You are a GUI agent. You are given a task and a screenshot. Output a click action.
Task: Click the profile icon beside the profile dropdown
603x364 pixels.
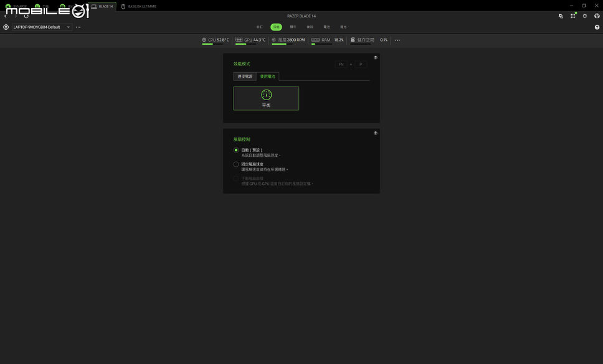click(x=6, y=27)
